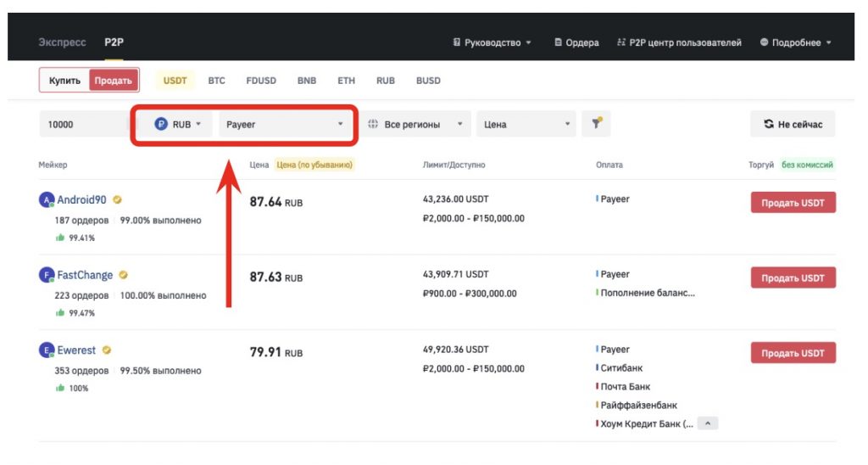The image size is (868, 465).
Task: Click the filter funnel icon
Action: [596, 124]
